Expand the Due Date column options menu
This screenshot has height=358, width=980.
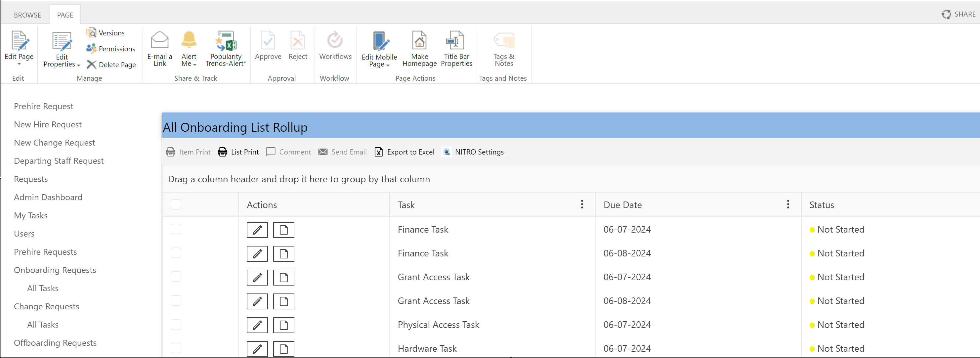[x=788, y=204]
